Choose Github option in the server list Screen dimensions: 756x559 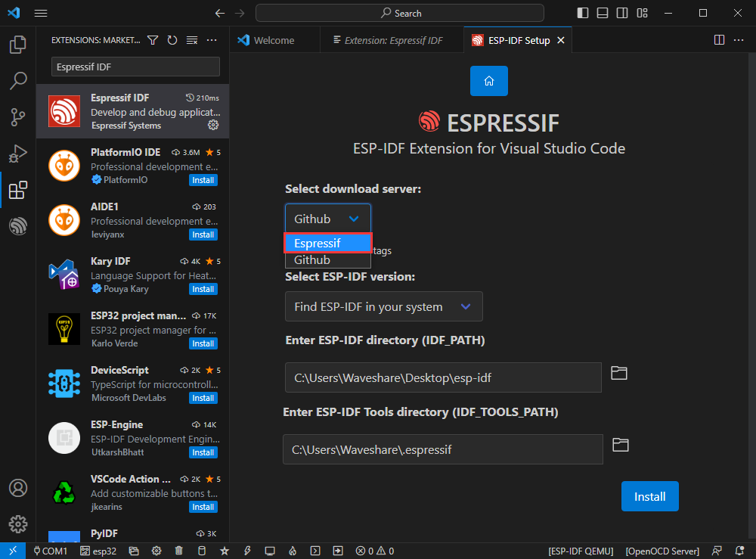[328, 260]
